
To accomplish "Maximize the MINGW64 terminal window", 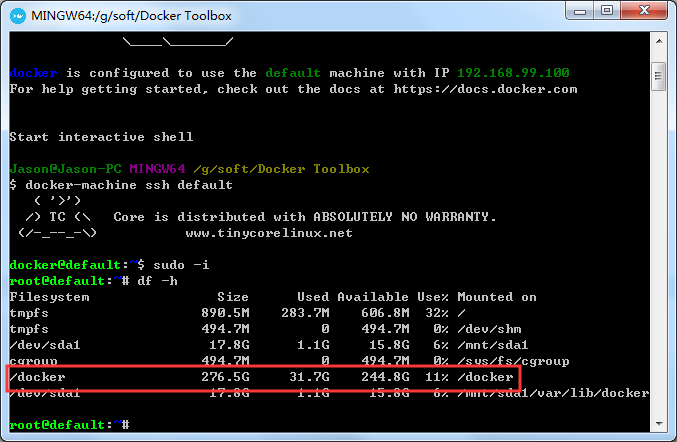I will [x=607, y=11].
